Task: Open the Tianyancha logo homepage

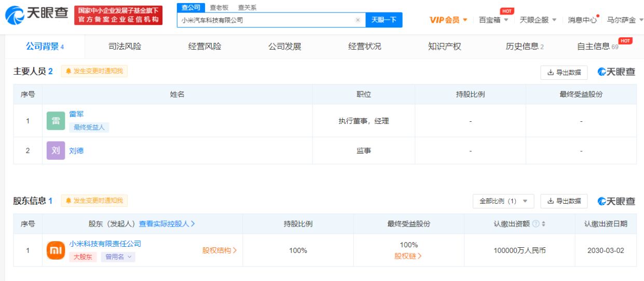Action: pyautogui.click(x=37, y=14)
